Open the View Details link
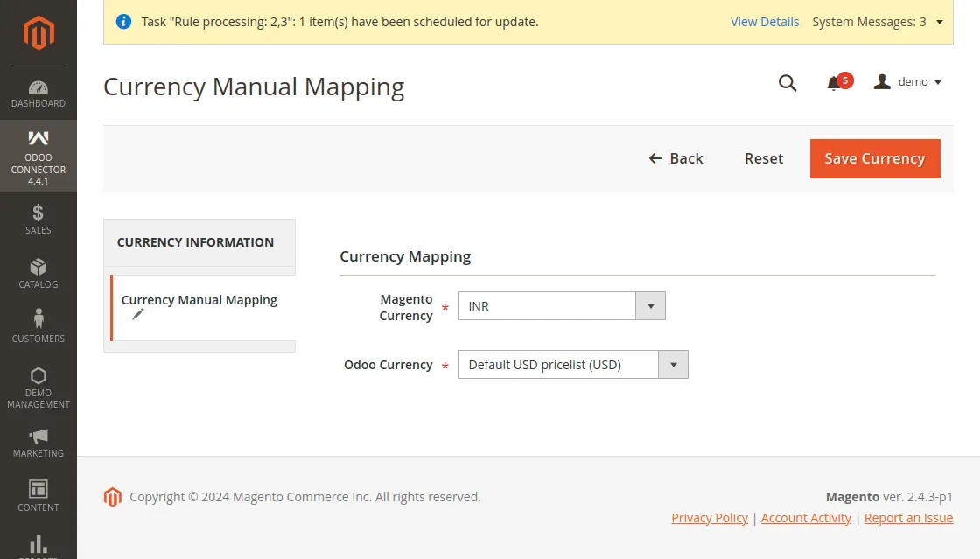 pyautogui.click(x=765, y=22)
